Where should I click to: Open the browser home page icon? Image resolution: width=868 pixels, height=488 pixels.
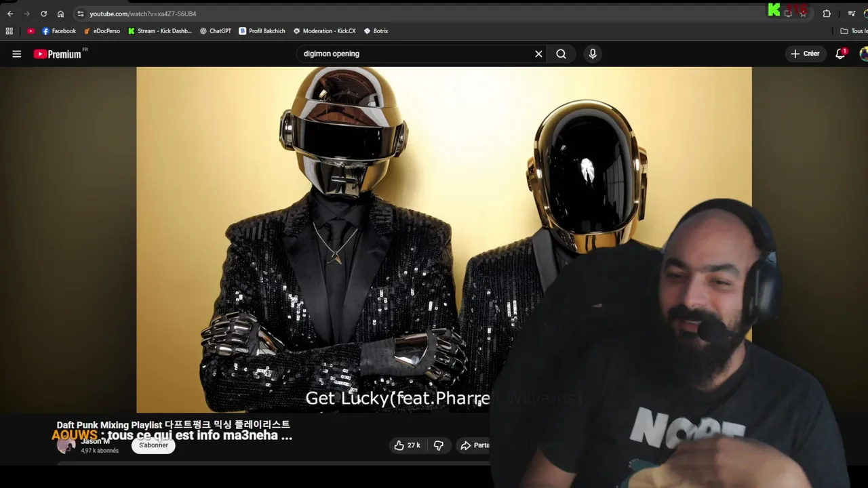pyautogui.click(x=60, y=14)
